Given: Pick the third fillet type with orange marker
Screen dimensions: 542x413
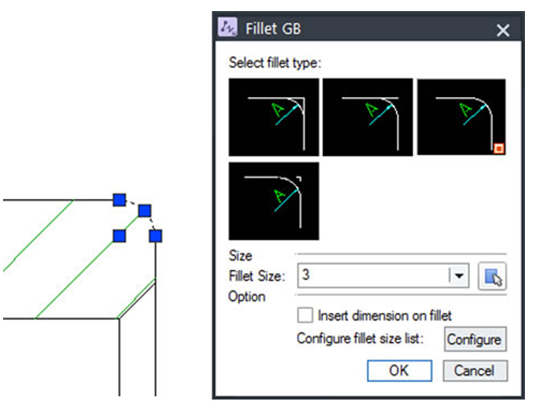Looking at the screenshot, I should pyautogui.click(x=461, y=117).
